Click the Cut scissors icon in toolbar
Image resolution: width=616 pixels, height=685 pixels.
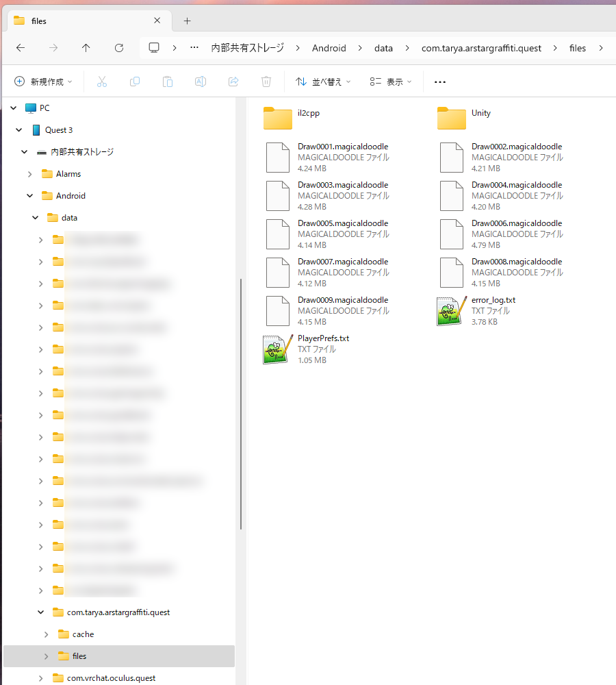coord(102,82)
